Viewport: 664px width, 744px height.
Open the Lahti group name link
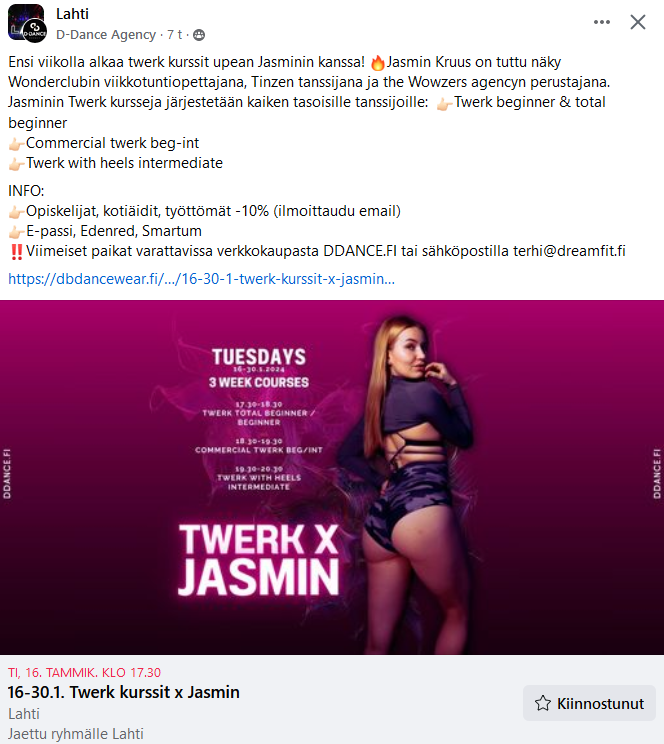point(72,14)
